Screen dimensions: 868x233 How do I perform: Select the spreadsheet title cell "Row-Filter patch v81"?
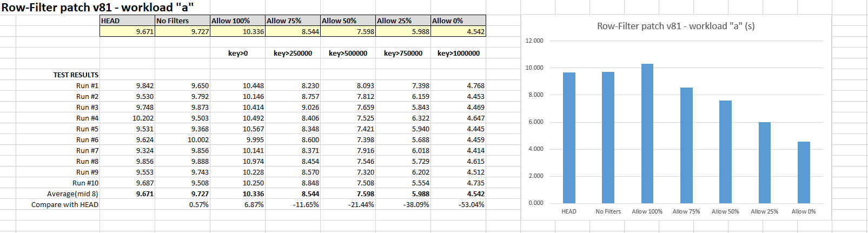tap(97, 7)
